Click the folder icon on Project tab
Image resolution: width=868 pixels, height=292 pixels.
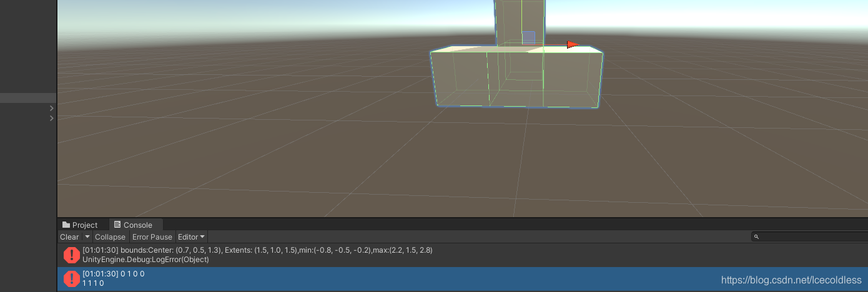[x=66, y=225]
